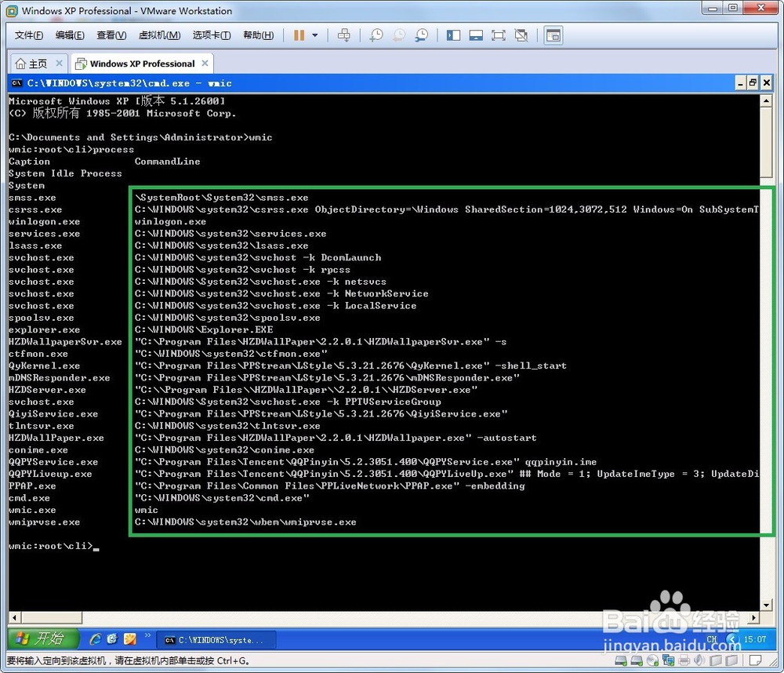Image resolution: width=784 pixels, height=673 pixels.
Task: Click the first hard disk status icon
Action: 620,660
